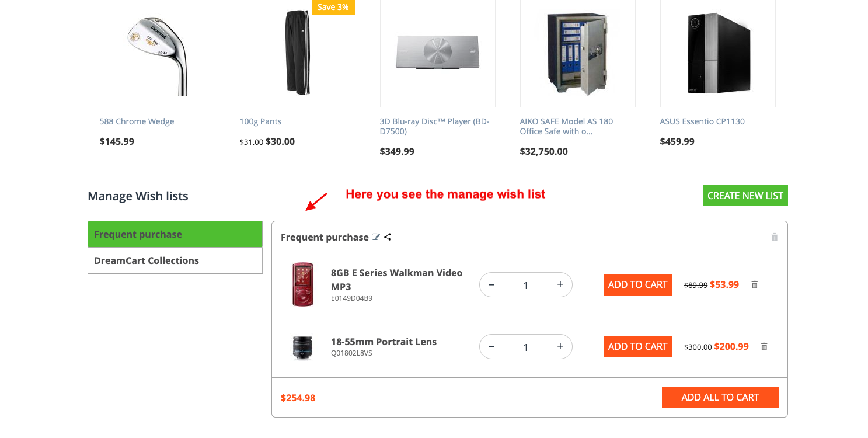Remove the Walkman Video MP3 item

754,285
